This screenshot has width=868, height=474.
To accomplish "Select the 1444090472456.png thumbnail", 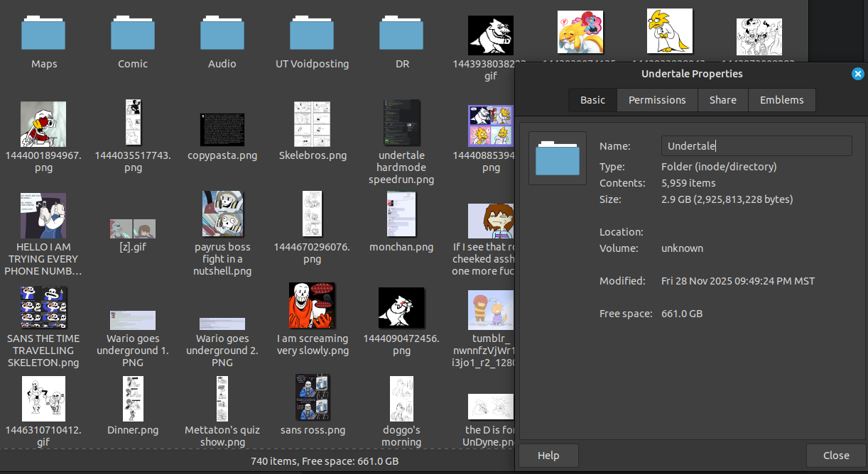I will pos(401,308).
